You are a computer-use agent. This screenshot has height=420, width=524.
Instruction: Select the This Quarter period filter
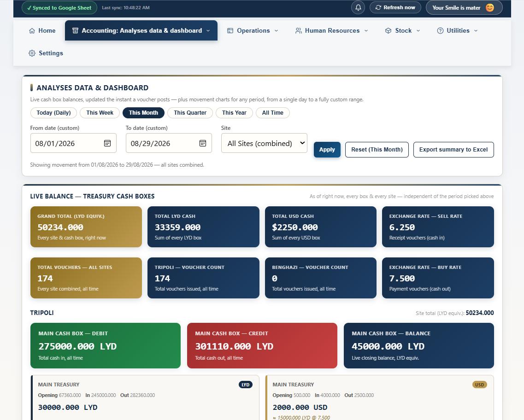pyautogui.click(x=190, y=113)
